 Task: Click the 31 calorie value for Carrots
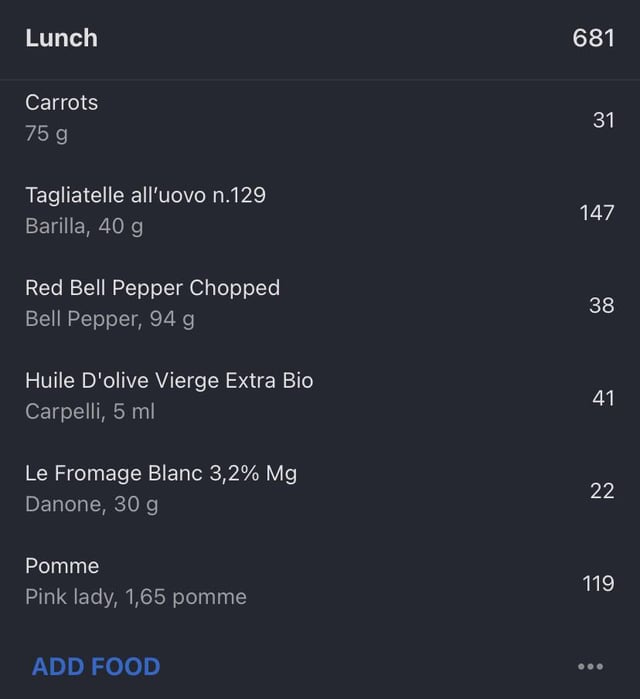(x=603, y=120)
